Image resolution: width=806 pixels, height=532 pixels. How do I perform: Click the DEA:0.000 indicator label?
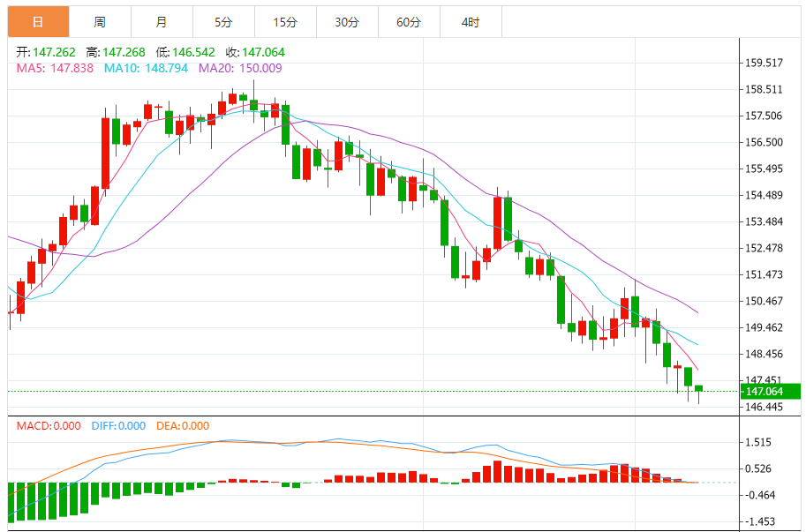tap(183, 426)
